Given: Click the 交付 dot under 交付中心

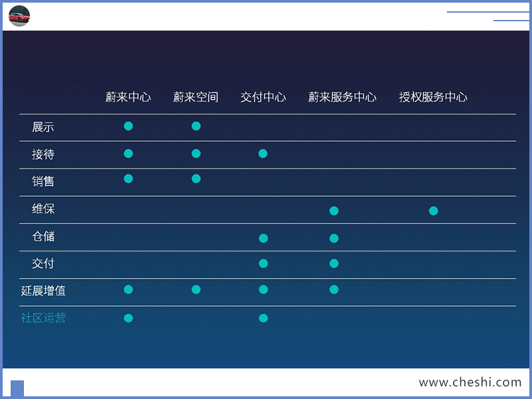Looking at the screenshot, I should [263, 263].
